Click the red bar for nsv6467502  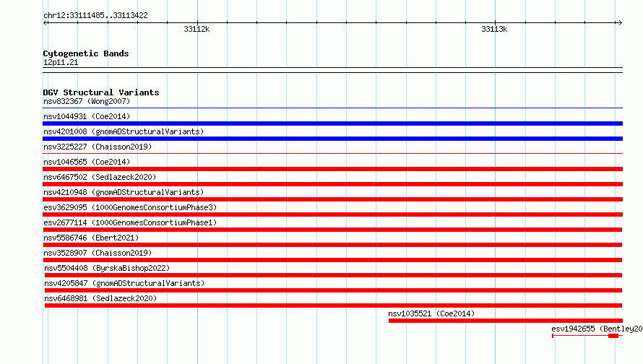coord(332,184)
